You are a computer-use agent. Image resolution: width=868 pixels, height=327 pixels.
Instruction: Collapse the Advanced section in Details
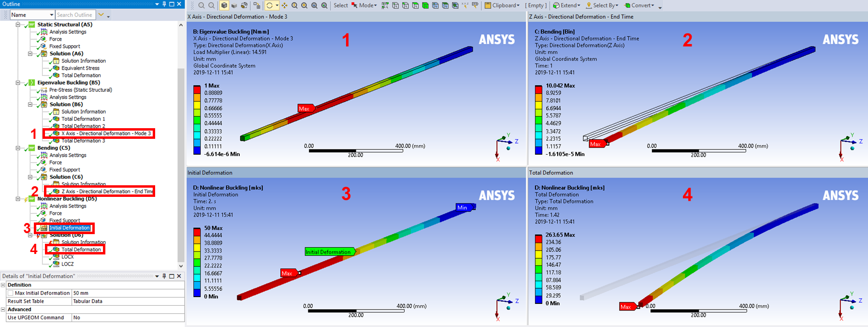point(3,310)
